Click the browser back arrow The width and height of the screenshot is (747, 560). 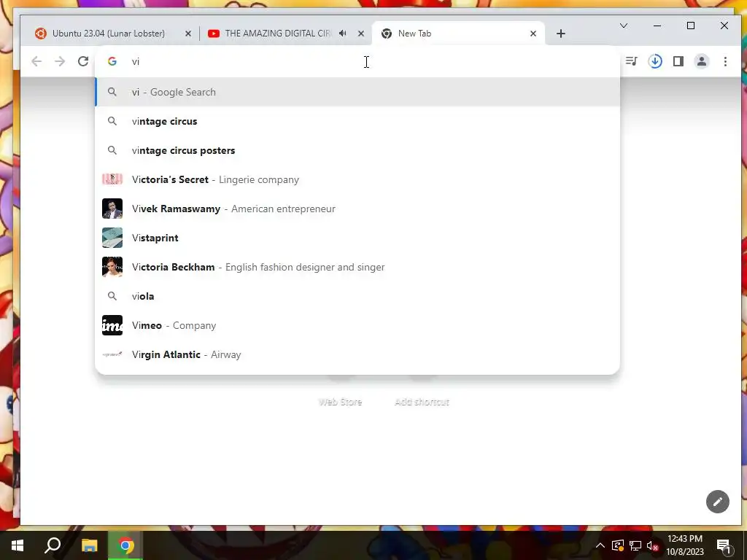pos(36,61)
